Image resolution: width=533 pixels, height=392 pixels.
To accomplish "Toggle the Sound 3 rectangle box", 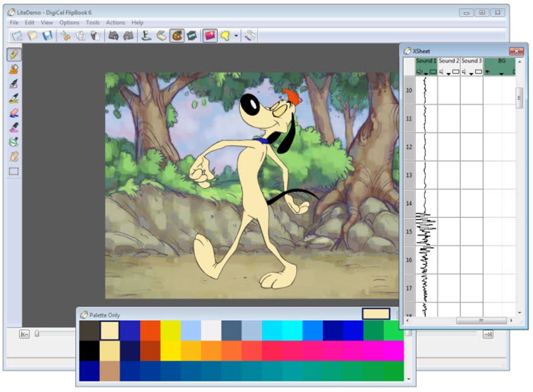I will tap(479, 72).
